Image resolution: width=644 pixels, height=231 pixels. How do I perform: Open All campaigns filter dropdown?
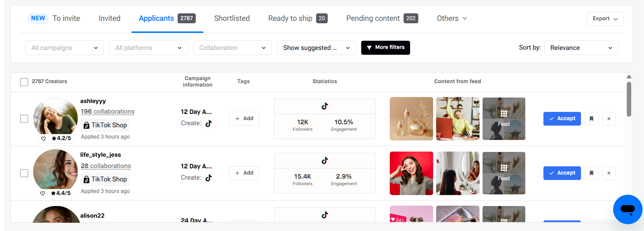(65, 48)
